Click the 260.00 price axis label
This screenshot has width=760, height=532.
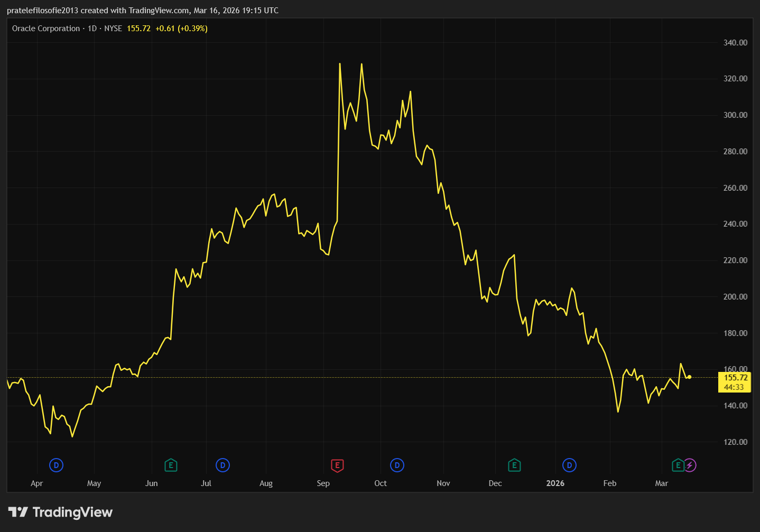736,188
